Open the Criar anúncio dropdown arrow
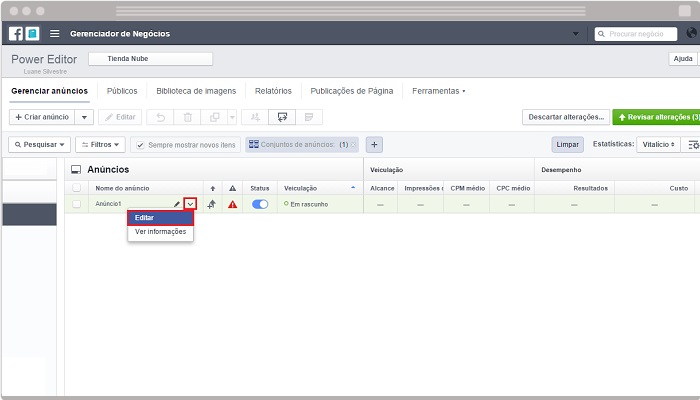 (x=84, y=117)
